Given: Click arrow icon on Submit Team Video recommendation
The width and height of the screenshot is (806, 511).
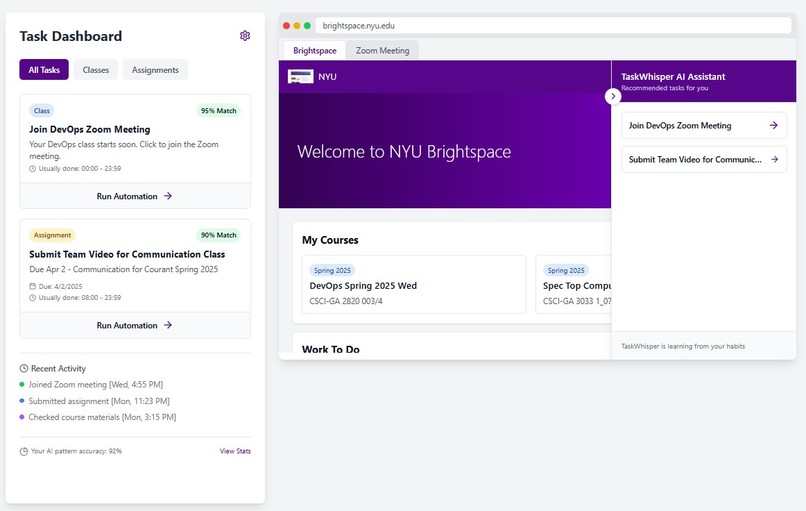Looking at the screenshot, I should coord(774,159).
